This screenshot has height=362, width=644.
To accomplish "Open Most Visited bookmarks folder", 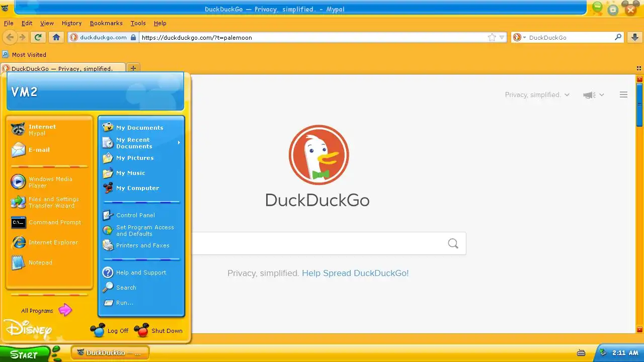I will 24,55.
